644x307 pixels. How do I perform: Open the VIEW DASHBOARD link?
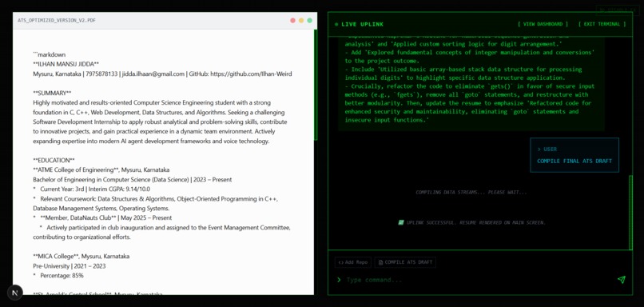pos(543,24)
